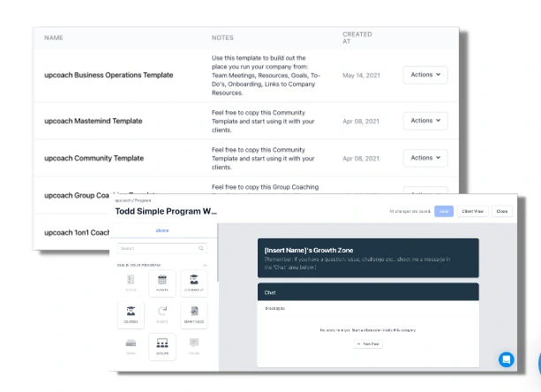Image resolution: width=541 pixels, height=392 pixels.
Task: Click the Todd Simple Program title
Action: point(166,211)
